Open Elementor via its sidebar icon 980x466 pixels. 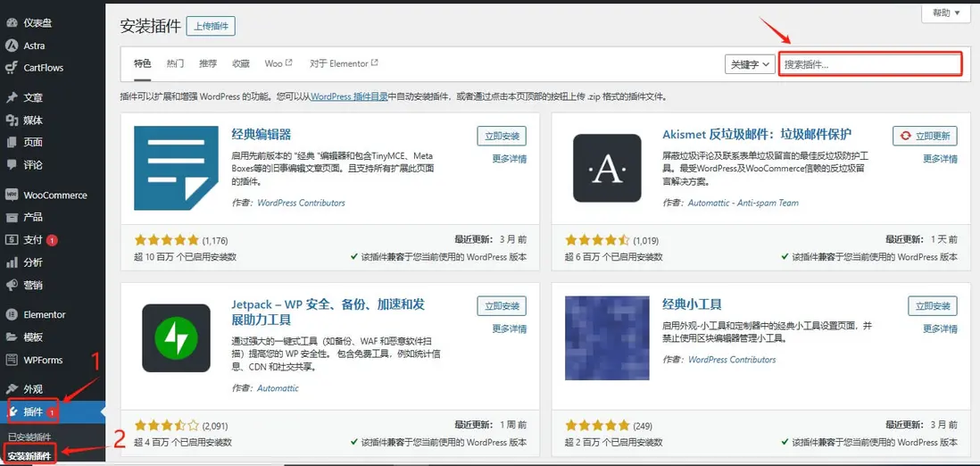12,314
